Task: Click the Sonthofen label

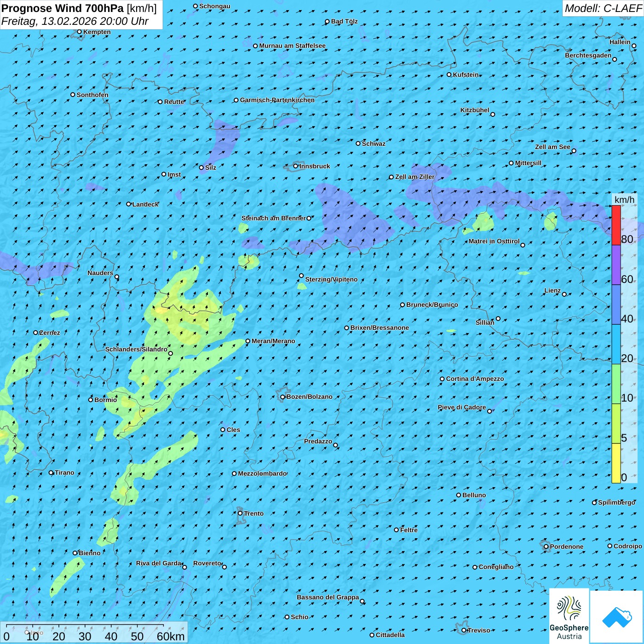Action: click(92, 95)
